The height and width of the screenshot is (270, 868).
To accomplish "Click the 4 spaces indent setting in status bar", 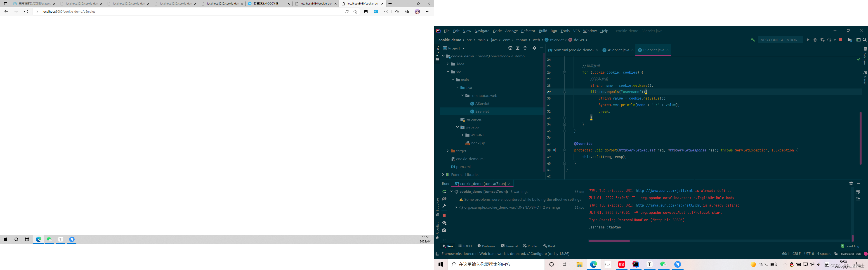I will pos(824,254).
